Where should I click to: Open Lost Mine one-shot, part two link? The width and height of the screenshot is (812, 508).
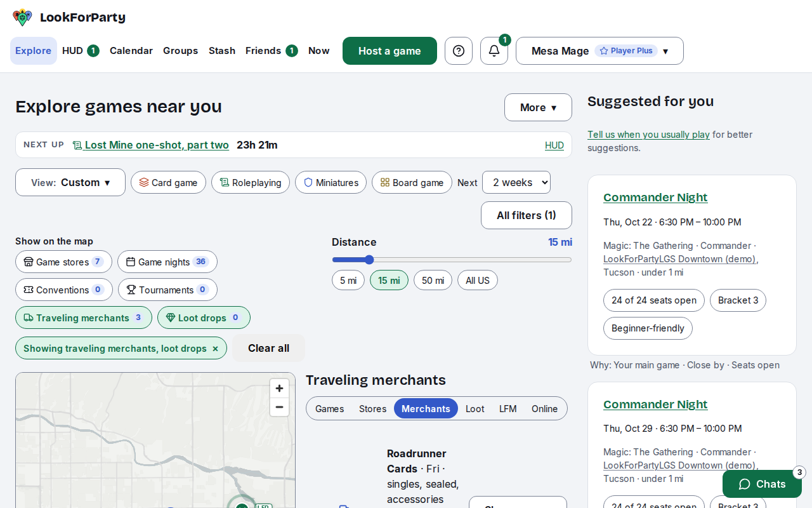coord(151,145)
